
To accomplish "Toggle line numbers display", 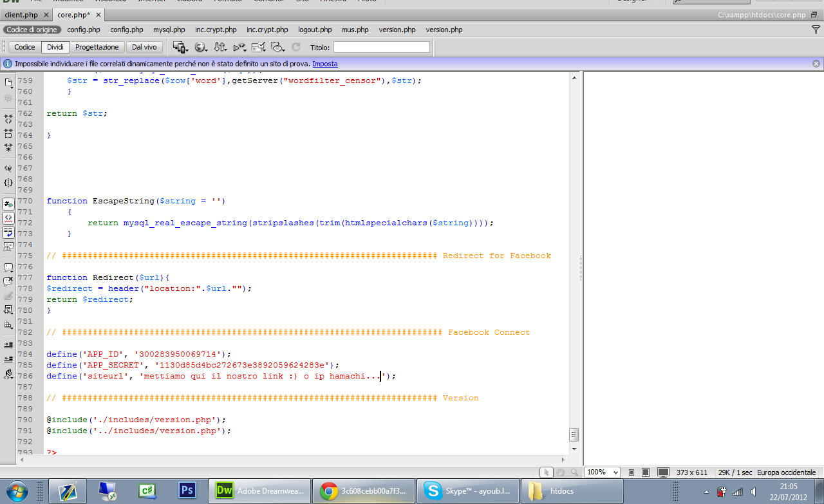I will (8, 203).
